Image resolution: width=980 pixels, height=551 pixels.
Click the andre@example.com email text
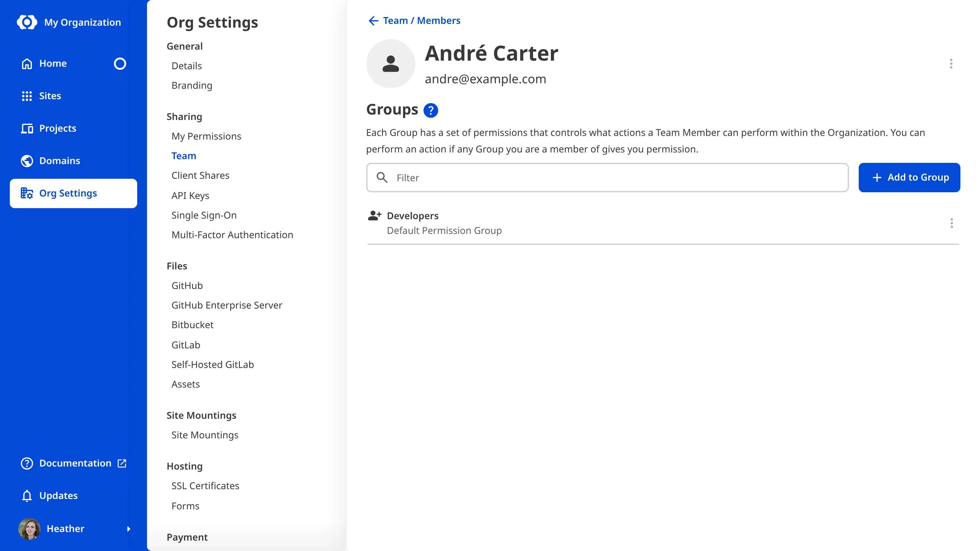(485, 79)
